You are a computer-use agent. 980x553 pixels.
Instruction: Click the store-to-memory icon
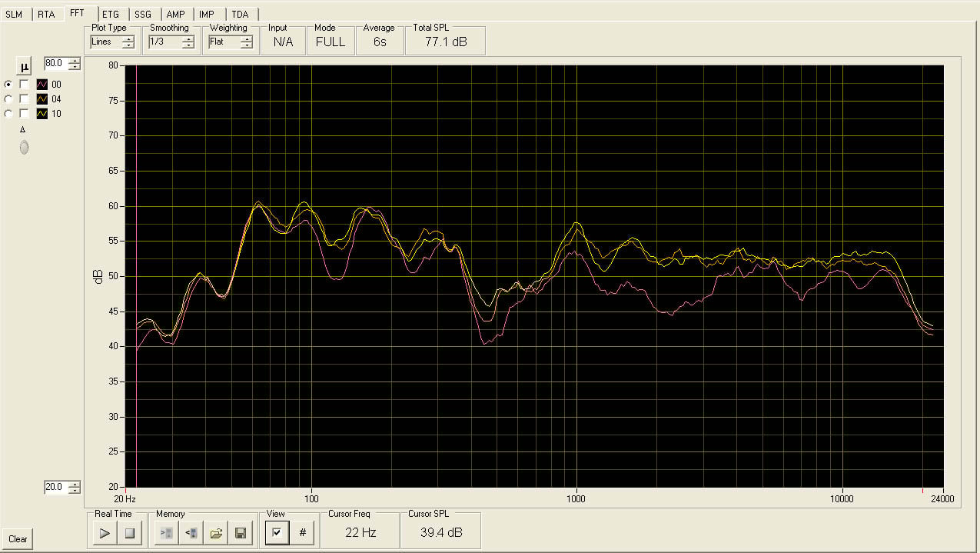click(166, 532)
